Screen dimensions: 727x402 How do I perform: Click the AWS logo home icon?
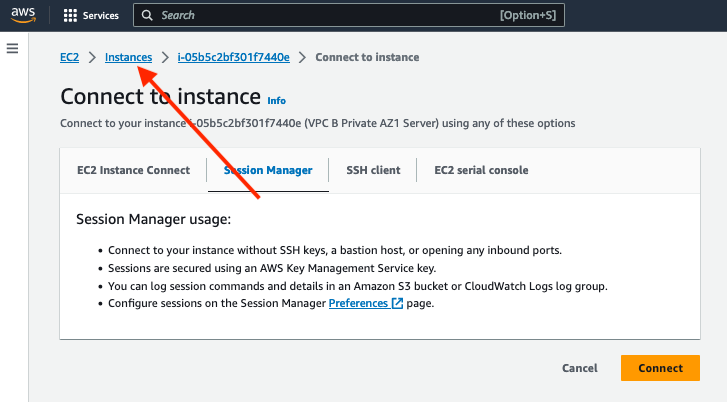(x=23, y=15)
